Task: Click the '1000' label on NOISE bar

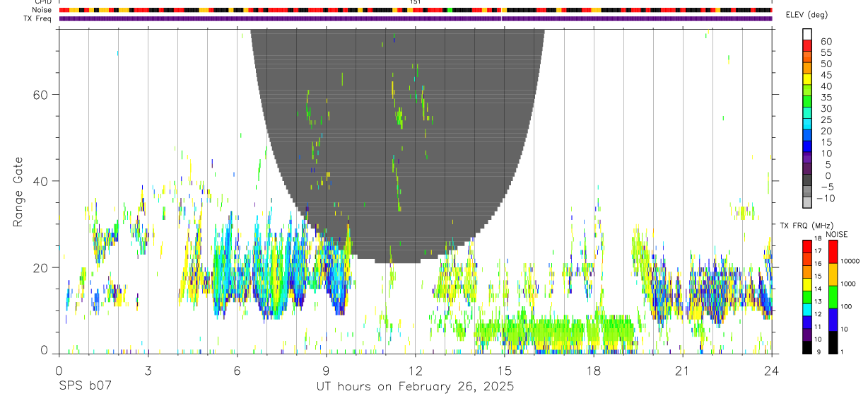Action: (x=848, y=284)
